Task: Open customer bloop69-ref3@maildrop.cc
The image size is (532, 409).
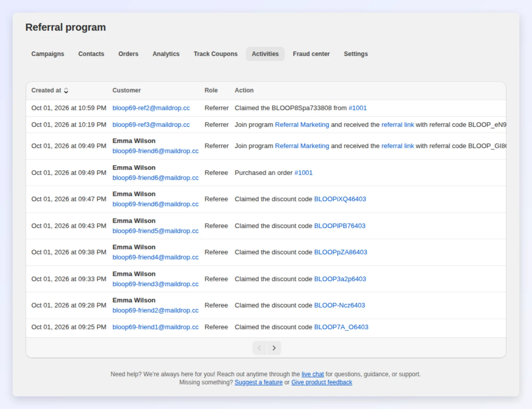Action: pos(151,125)
